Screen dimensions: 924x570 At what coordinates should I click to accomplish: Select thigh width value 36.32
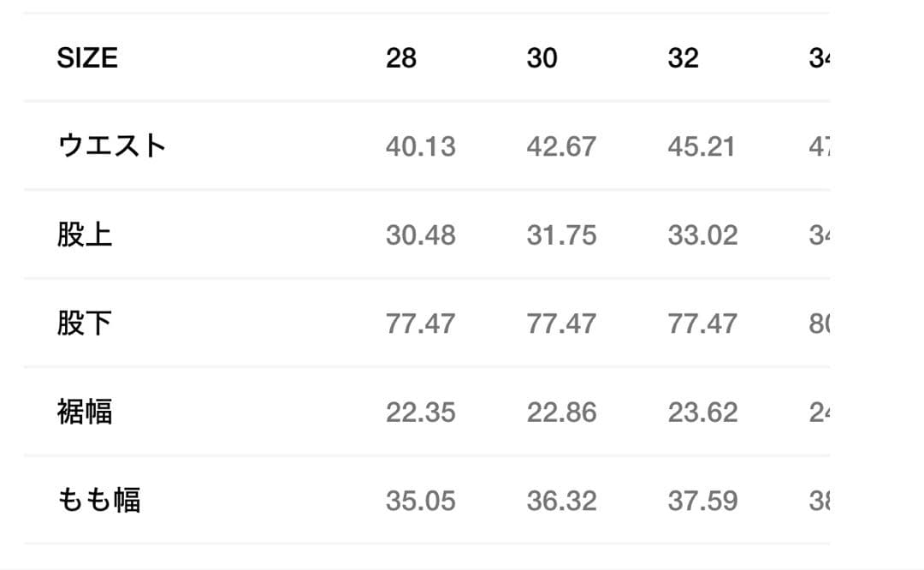click(x=561, y=501)
